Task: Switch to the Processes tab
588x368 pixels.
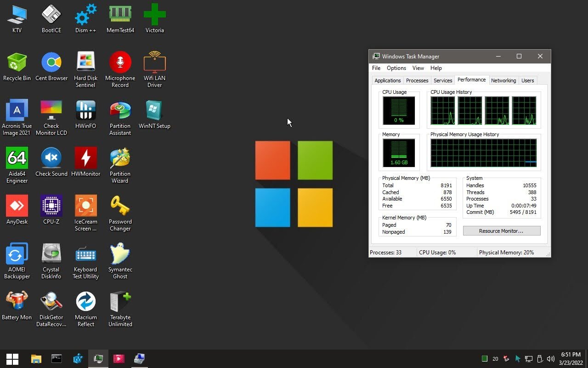Action: 417,80
